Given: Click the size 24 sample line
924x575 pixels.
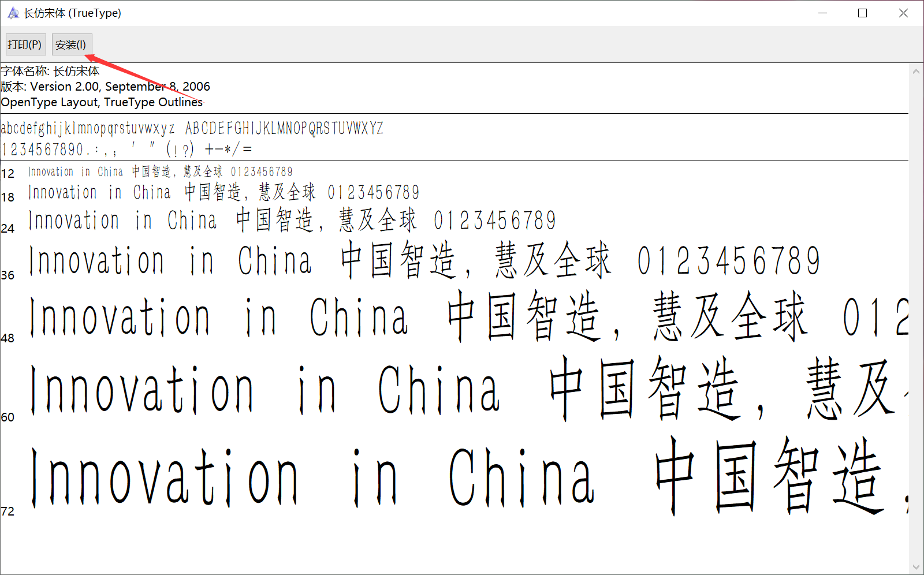Looking at the screenshot, I should (292, 221).
